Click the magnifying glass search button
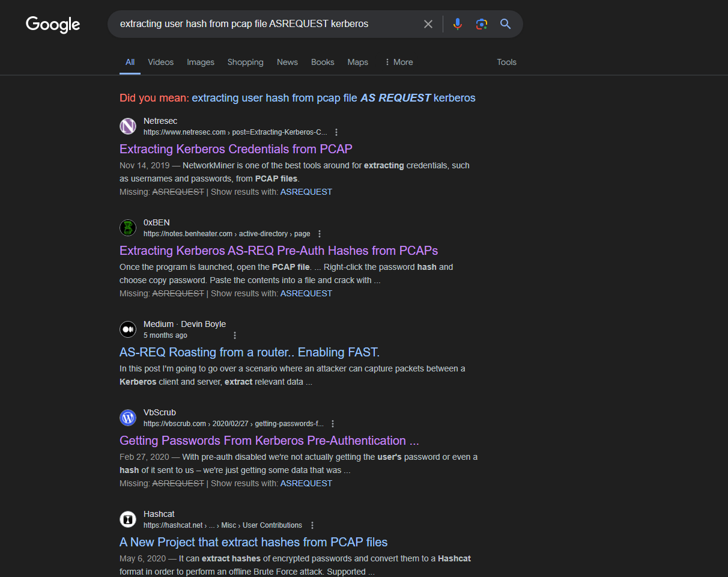728x577 pixels. click(506, 24)
